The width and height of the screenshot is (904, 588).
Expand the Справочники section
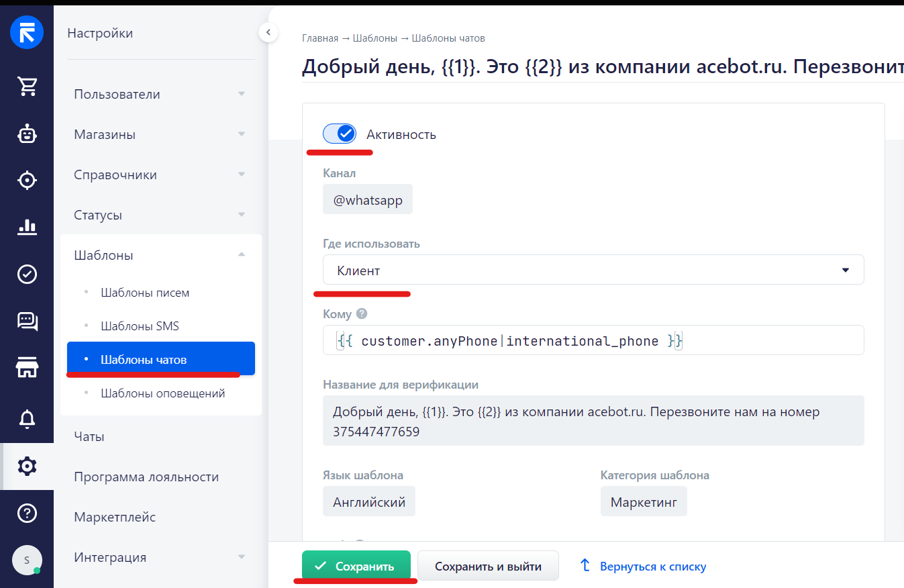click(x=160, y=175)
